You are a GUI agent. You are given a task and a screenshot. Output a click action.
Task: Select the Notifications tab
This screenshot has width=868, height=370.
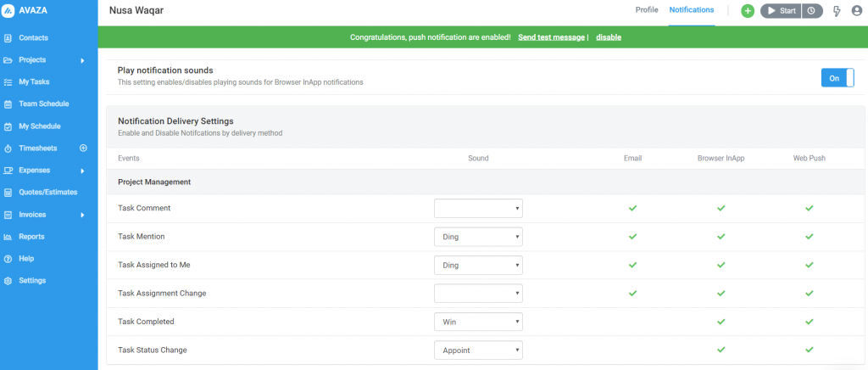(x=692, y=10)
